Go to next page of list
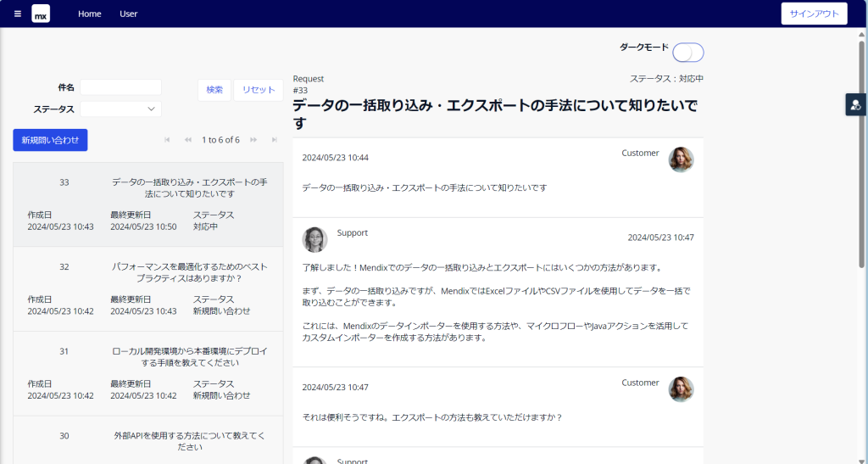This screenshot has width=868, height=464. tap(253, 140)
